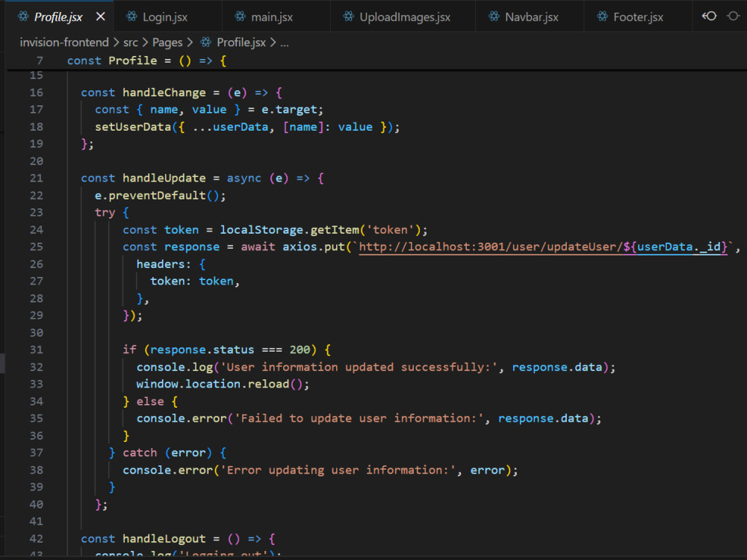Click 'e.preventDefault();' on line 22
The width and height of the screenshot is (747, 560).
click(x=160, y=195)
